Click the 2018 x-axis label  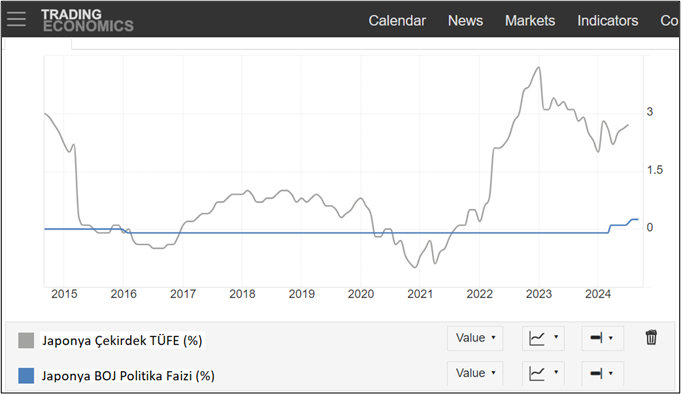pos(242,294)
